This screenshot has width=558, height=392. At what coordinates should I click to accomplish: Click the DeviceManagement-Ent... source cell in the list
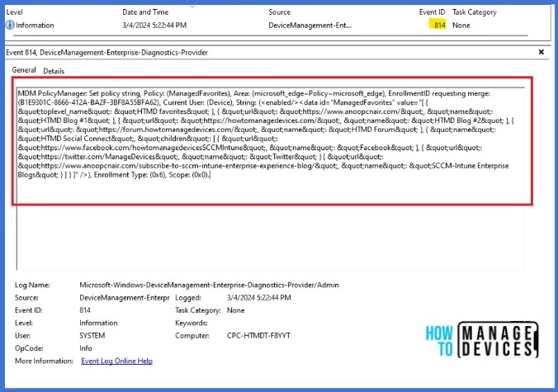[310, 26]
